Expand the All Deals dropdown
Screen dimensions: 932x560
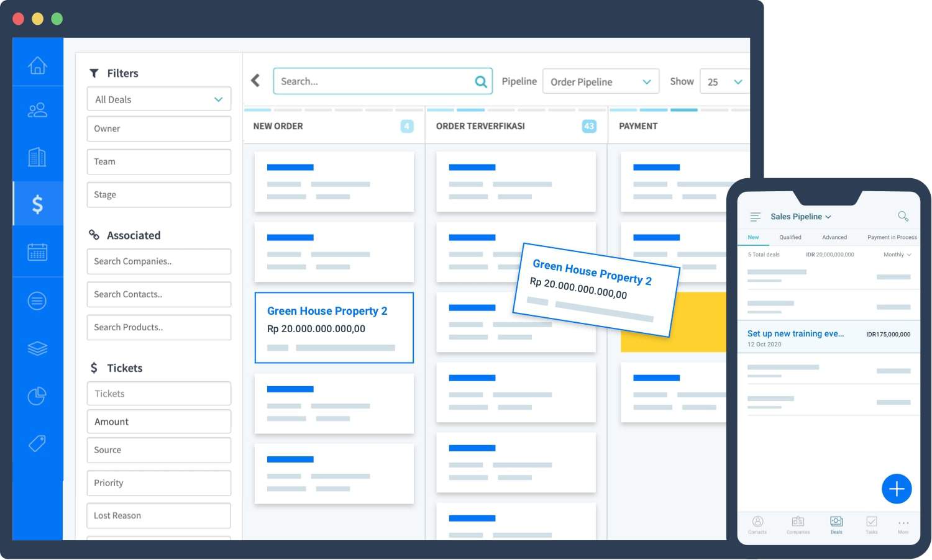tap(159, 99)
